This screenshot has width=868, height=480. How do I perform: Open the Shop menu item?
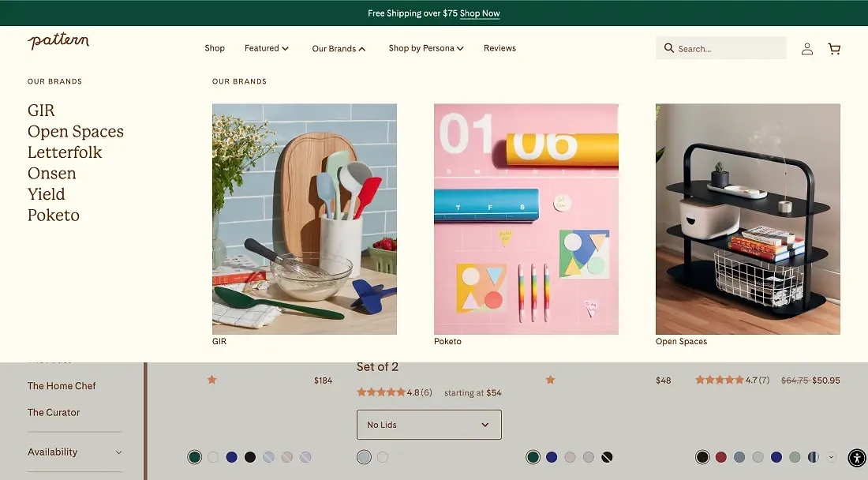pos(215,48)
